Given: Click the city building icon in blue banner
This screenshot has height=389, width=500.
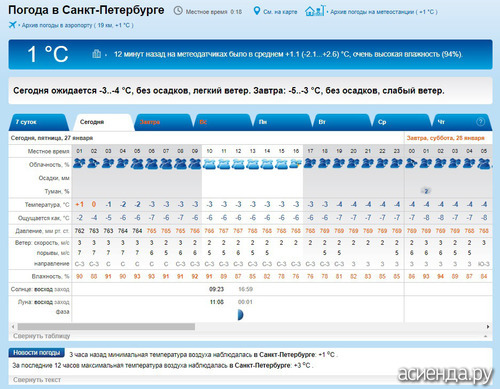Looking at the screenshot, I should 96,53.
